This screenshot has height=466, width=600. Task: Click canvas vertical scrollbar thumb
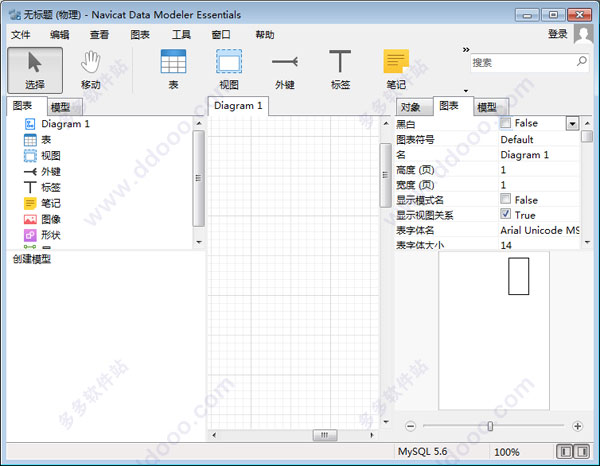385,175
